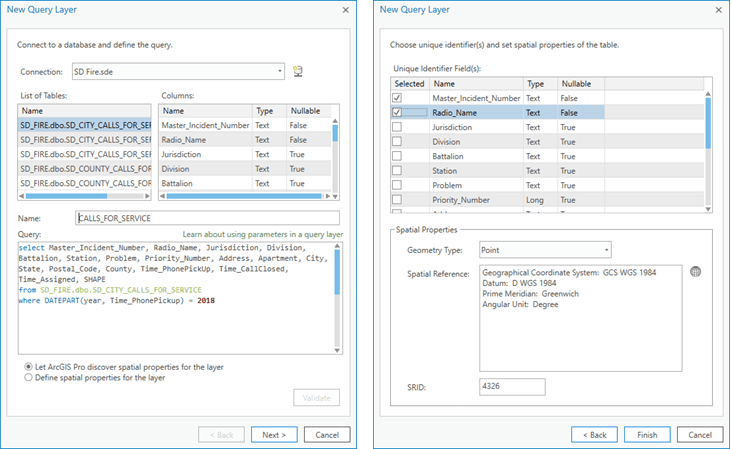Select Radio_Name row in Columns list

pyautogui.click(x=245, y=140)
